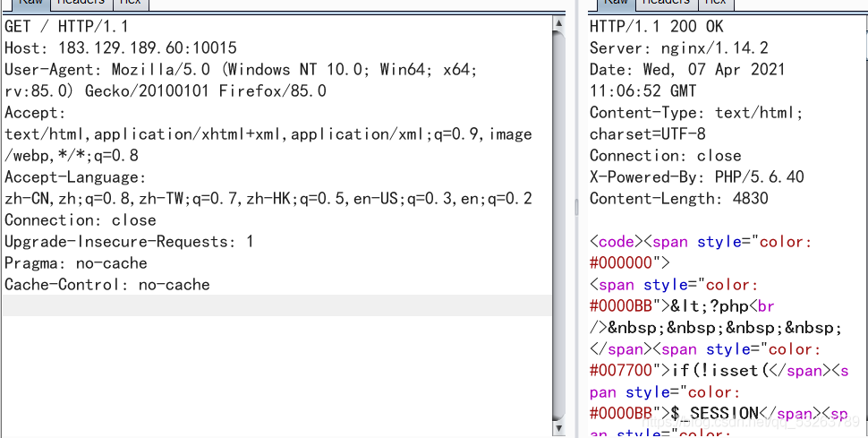Select the request Hex tab
Image resolution: width=868 pixels, height=438 pixels.
tap(130, 3)
